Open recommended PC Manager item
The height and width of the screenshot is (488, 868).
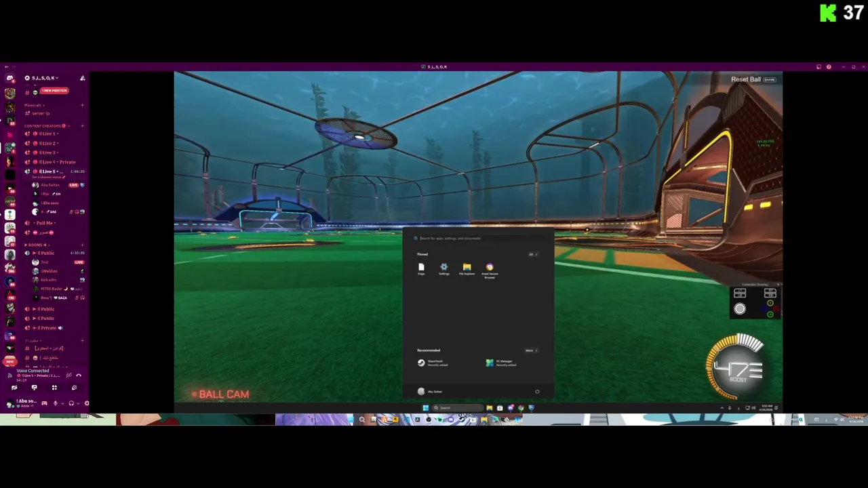502,363
